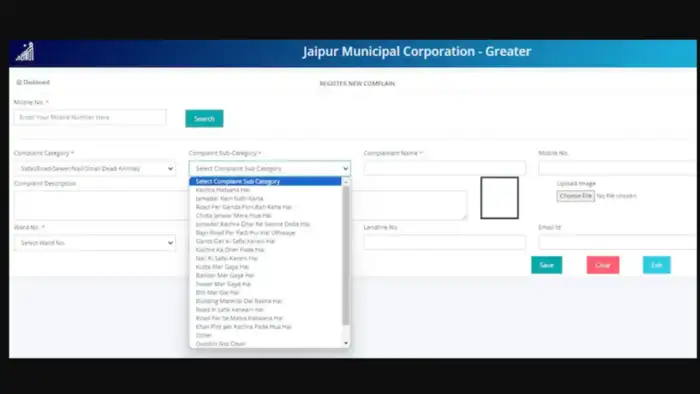This screenshot has width=700, height=394.
Task: Click the red Clear button
Action: (603, 265)
